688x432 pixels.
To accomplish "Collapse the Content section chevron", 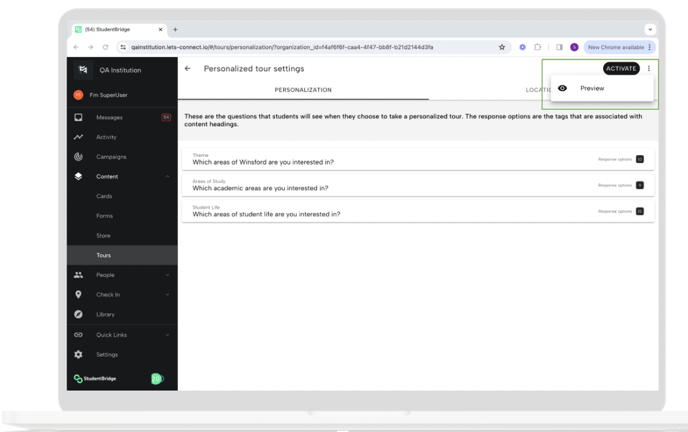I will point(168,176).
